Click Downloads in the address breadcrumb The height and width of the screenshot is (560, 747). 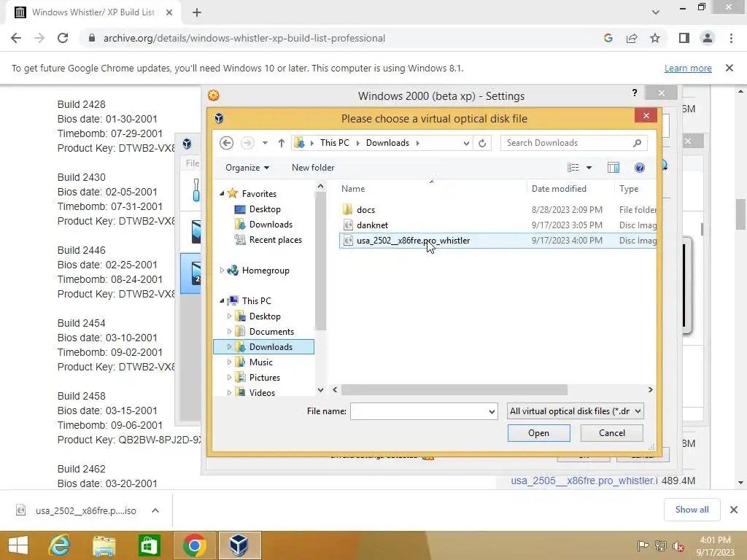387,143
